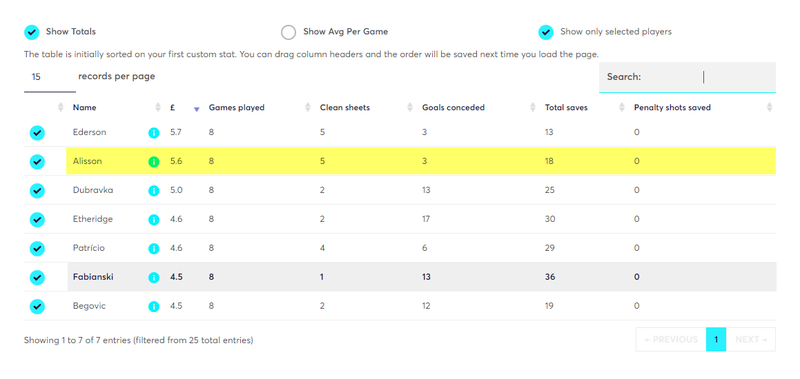Screen dimensions: 800x379
Task: Sort by the Clean sheets column
Action: (345, 108)
